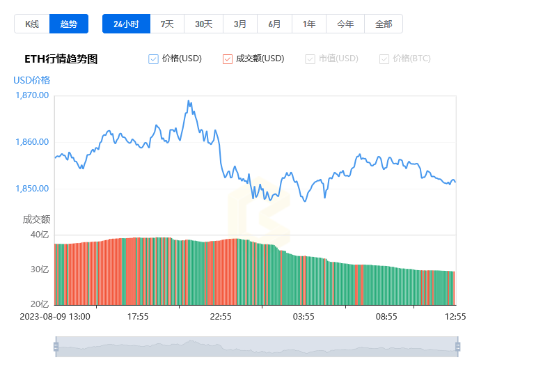This screenshot has height=392, width=543.
Task: Grab the right range slider handle
Action: point(458,347)
